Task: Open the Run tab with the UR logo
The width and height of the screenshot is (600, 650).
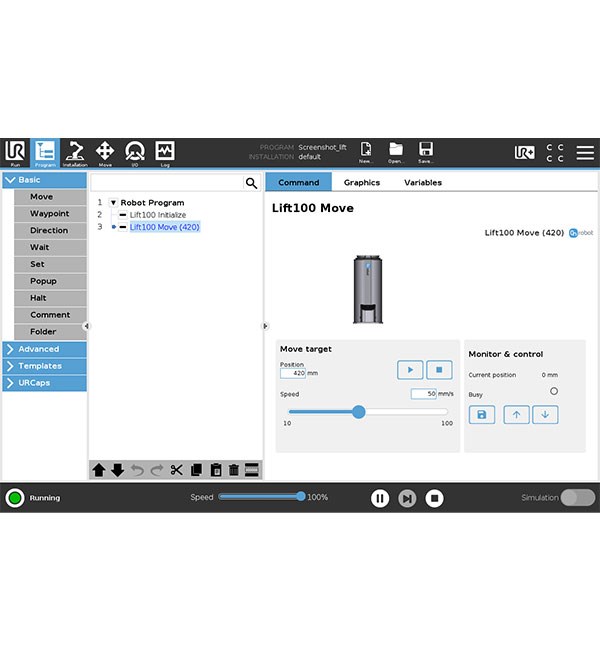Action: coord(15,153)
